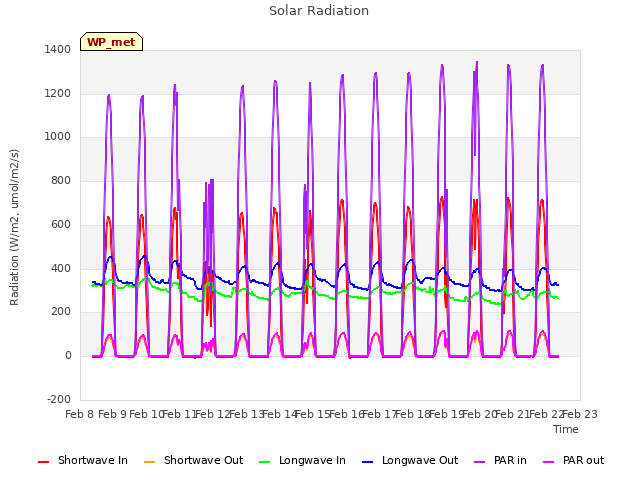This screenshot has height=480, width=640.
Task: Click the 200 y-axis tick label
Action: click(61, 312)
